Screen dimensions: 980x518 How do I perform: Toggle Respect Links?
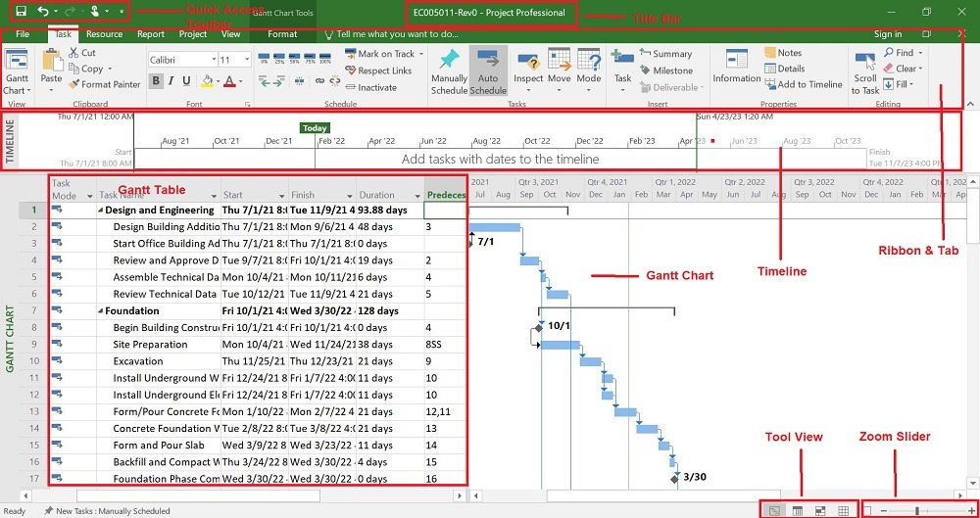pos(378,71)
